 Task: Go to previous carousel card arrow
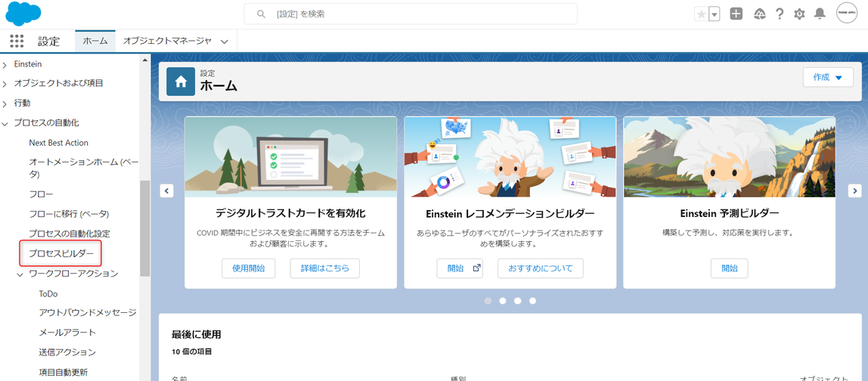166,190
